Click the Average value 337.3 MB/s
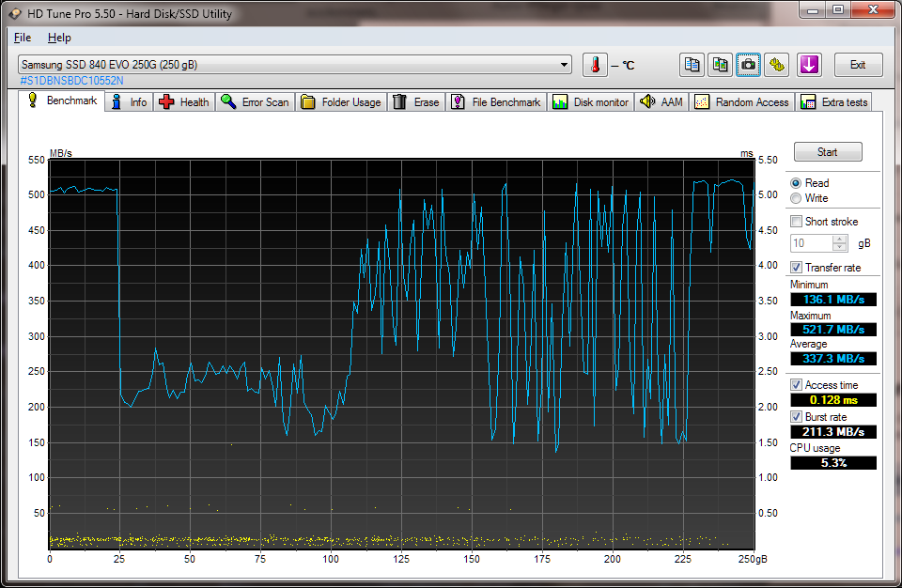The width and height of the screenshot is (902, 588). click(833, 359)
